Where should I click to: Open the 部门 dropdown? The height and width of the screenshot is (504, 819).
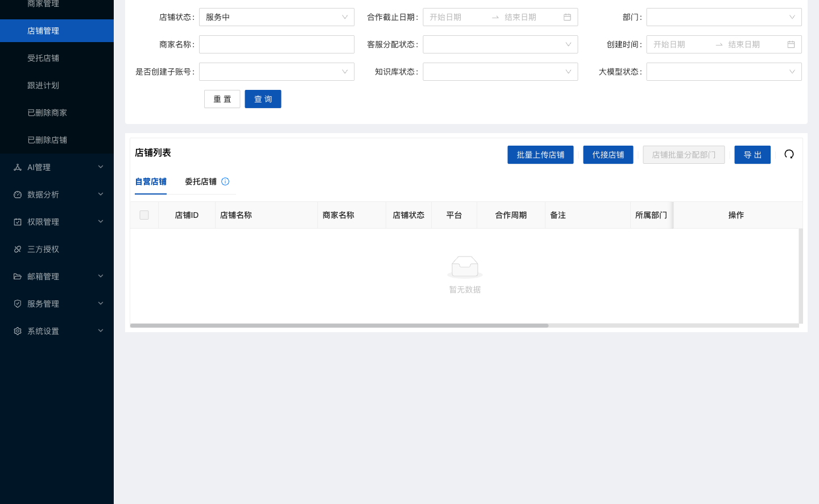(x=724, y=17)
